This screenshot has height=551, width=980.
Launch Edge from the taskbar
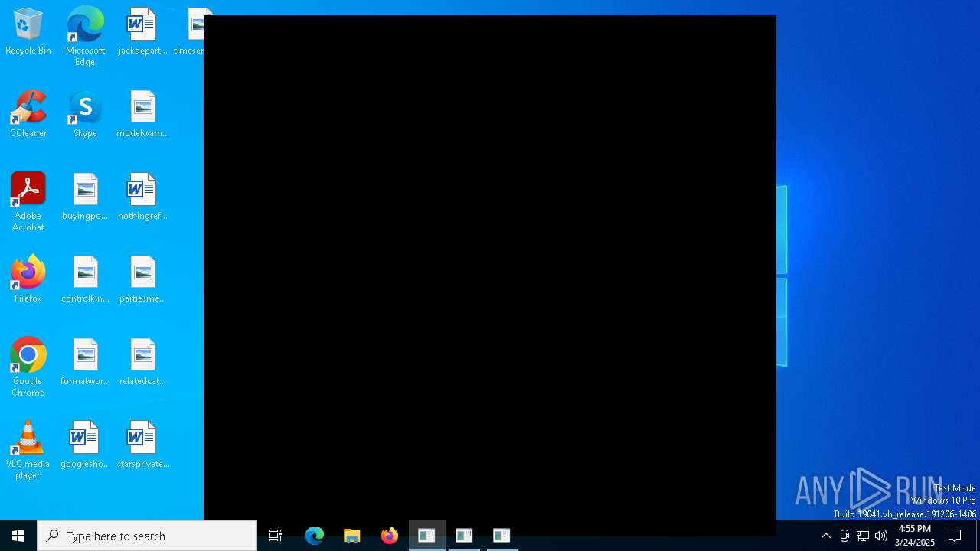point(315,536)
